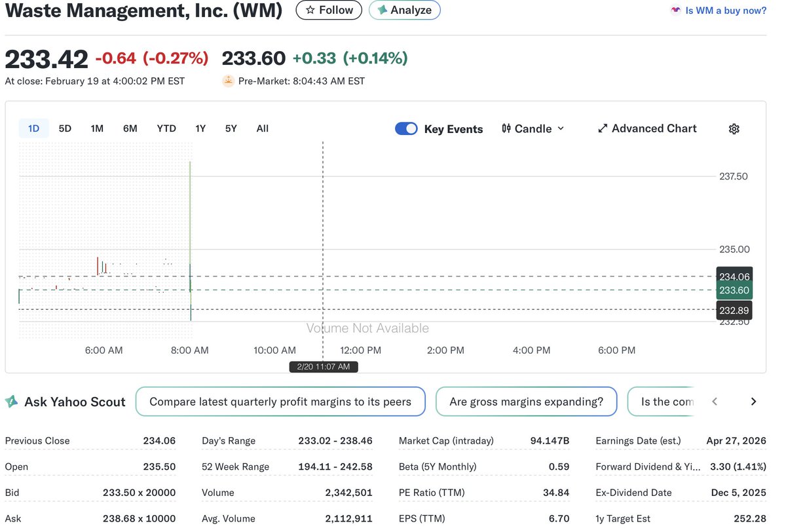
Task: Click 52 Week Range value 194.11 - 242.58
Action: [x=335, y=466]
